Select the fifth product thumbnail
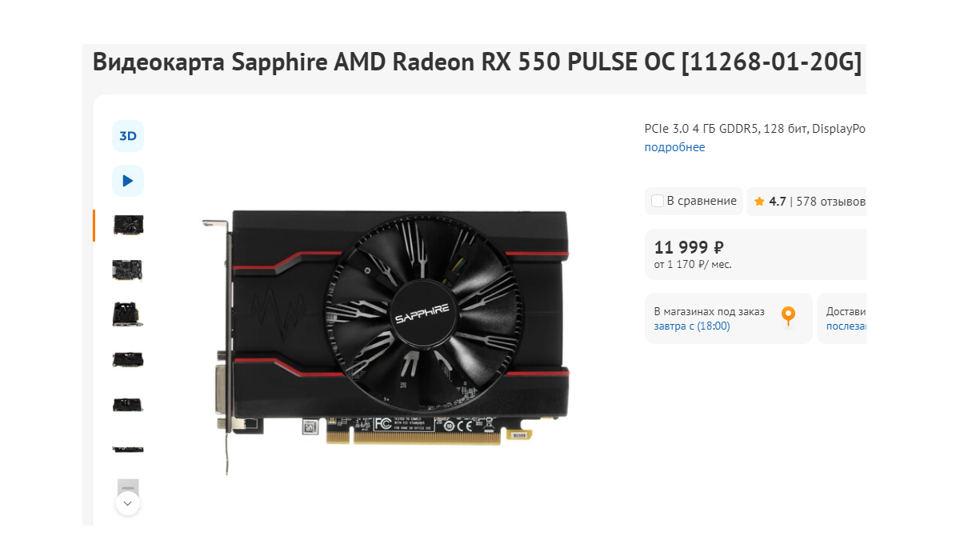 point(128,405)
